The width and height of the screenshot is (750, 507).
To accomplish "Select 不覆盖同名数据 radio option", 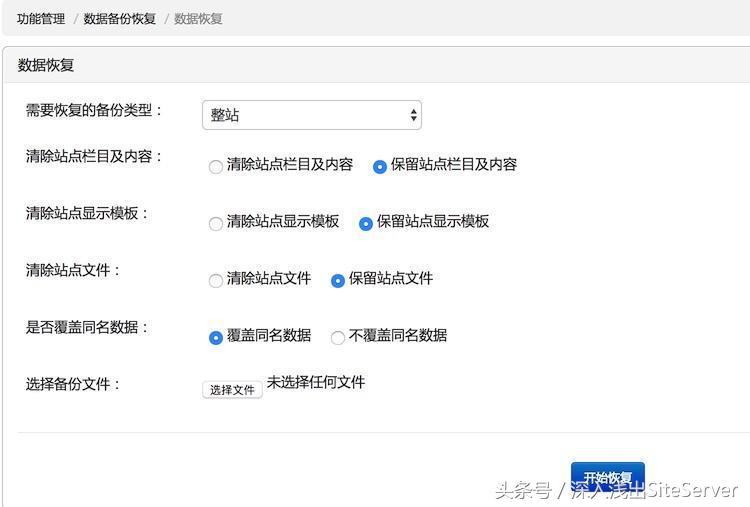I will (x=338, y=337).
